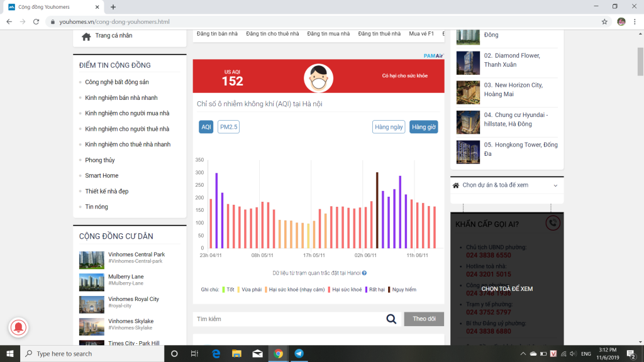Switch chart to PM2.5 mode
This screenshot has width=644, height=362.
coord(228,127)
